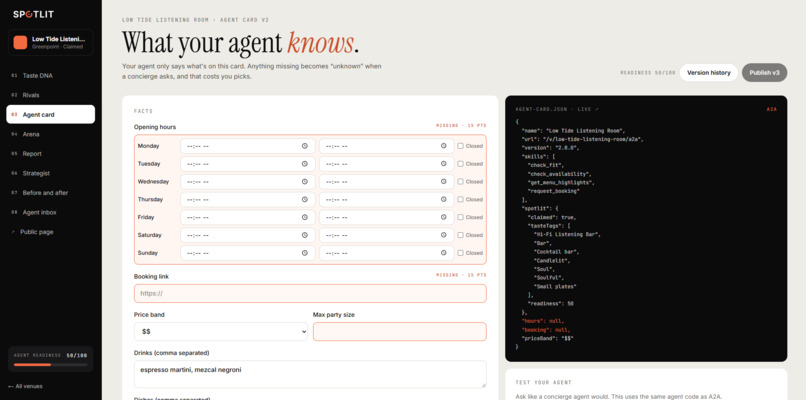806x400 pixels.
Task: Click Thursday opening time clock icon
Action: (305, 199)
